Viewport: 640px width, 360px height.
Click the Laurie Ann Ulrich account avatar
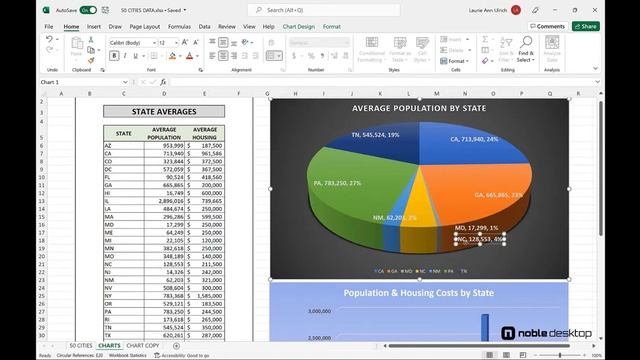pos(516,10)
